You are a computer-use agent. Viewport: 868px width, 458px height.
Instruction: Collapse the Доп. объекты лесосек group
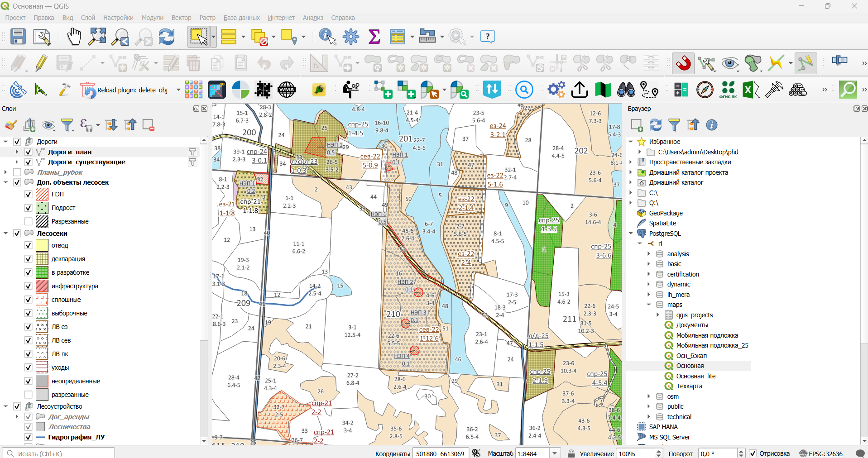click(x=6, y=182)
